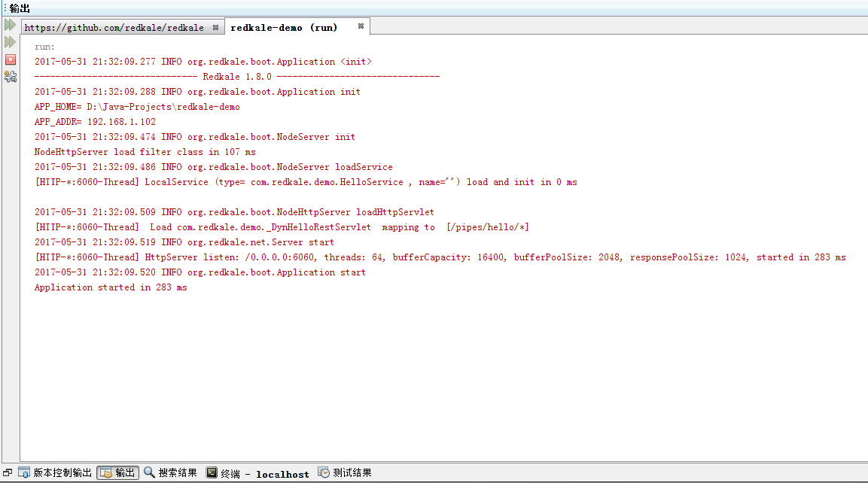Screen dimensions: 868x483
Task: Click the top green Re-run arrow icon
Action: click(x=10, y=25)
